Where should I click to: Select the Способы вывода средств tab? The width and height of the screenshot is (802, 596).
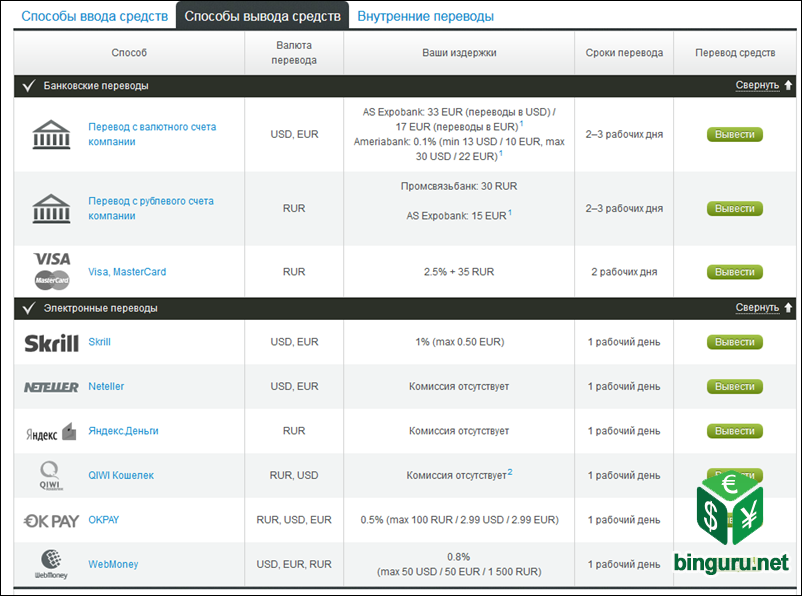coord(262,16)
